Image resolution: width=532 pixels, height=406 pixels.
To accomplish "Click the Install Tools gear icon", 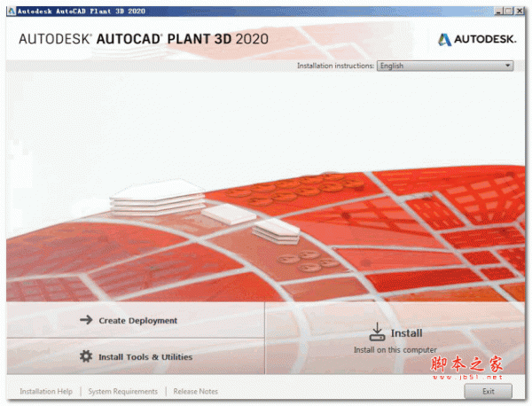I will [86, 356].
